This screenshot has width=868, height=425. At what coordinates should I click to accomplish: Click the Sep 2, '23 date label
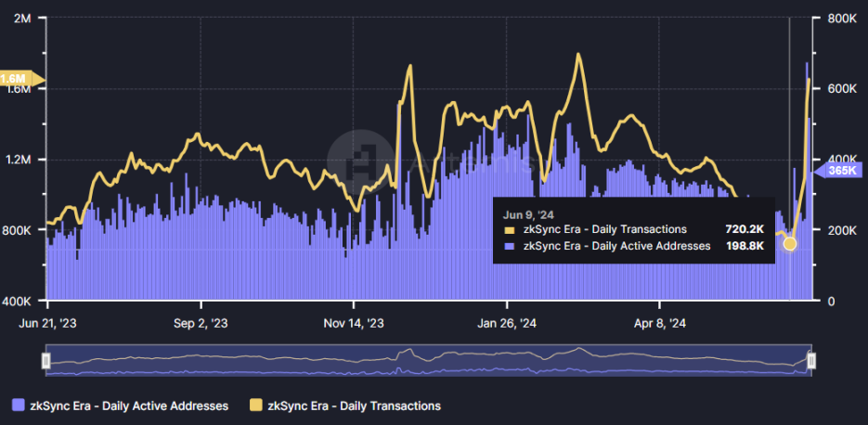(201, 324)
